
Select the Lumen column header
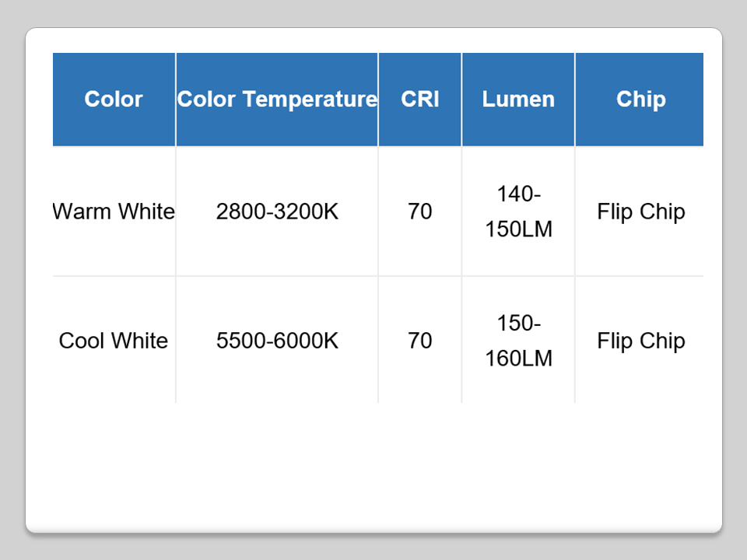pyautogui.click(x=518, y=100)
